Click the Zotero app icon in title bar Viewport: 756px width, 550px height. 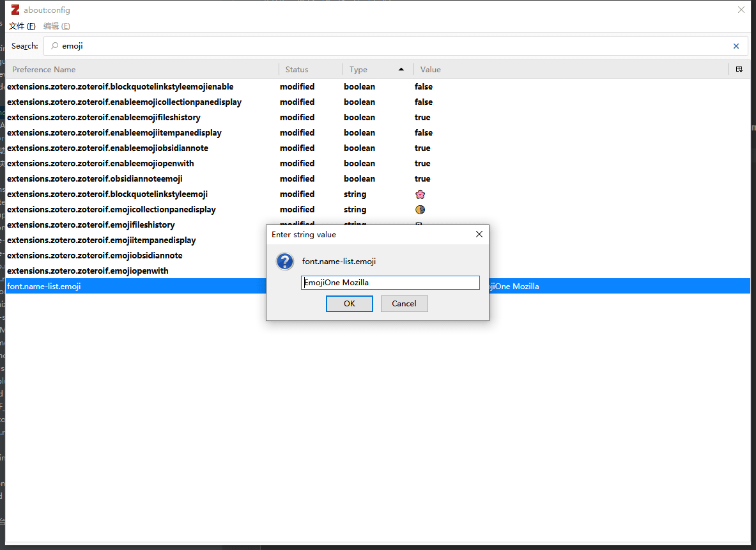15,10
